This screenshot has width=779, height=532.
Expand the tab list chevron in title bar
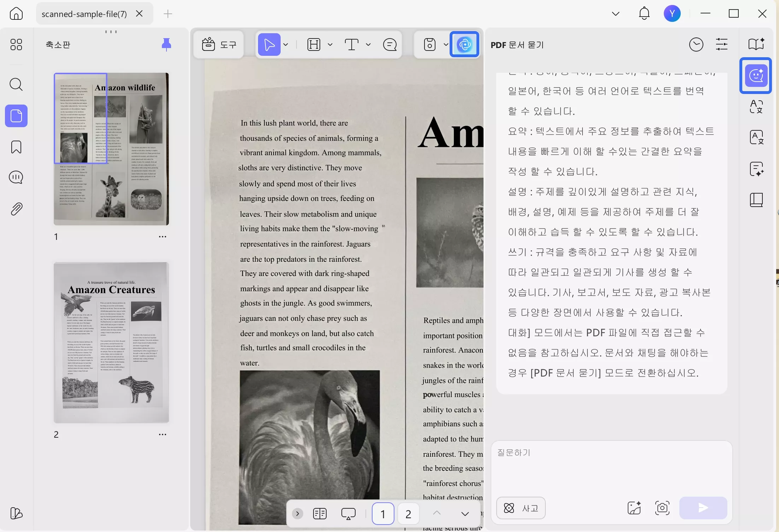pyautogui.click(x=616, y=14)
